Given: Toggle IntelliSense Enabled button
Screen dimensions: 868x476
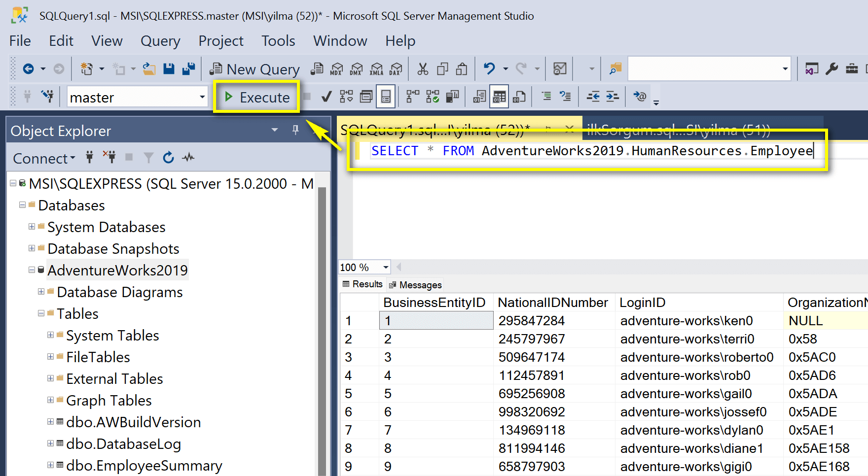Looking at the screenshot, I should click(386, 97).
